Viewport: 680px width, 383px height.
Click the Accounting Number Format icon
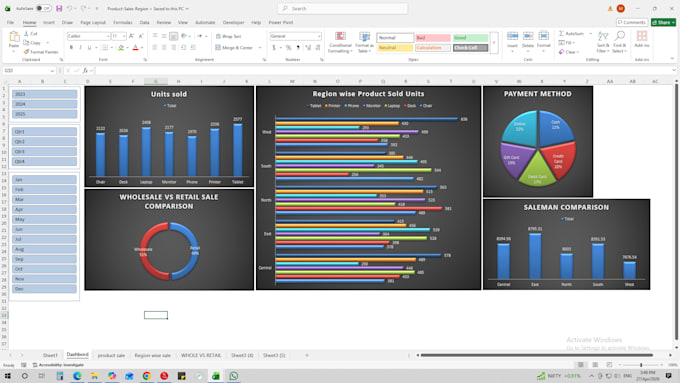(x=274, y=47)
